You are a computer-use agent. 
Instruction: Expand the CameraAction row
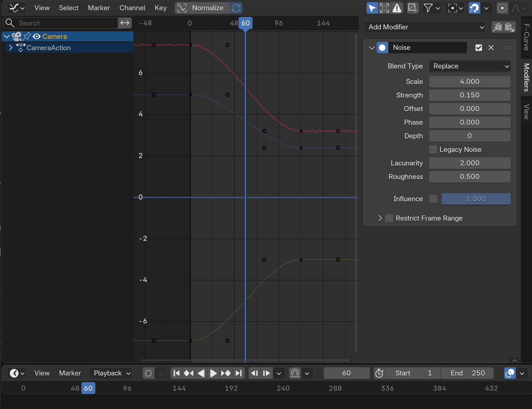[11, 48]
